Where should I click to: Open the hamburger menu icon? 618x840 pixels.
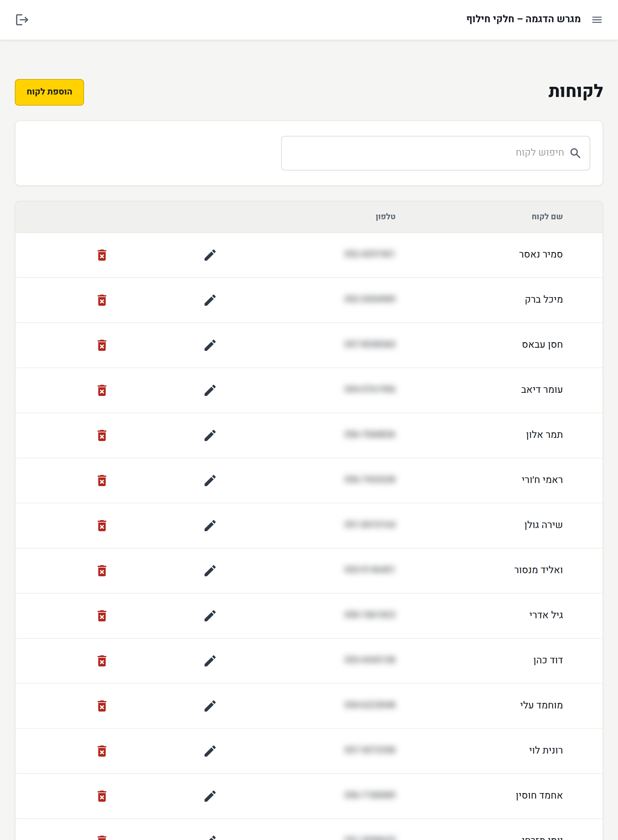click(597, 20)
